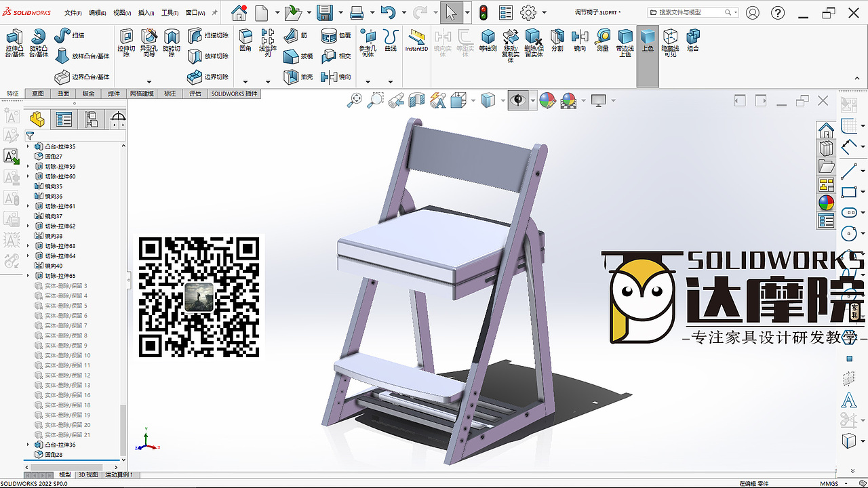Expand the 切除-拉伸59 feature node

28,166
